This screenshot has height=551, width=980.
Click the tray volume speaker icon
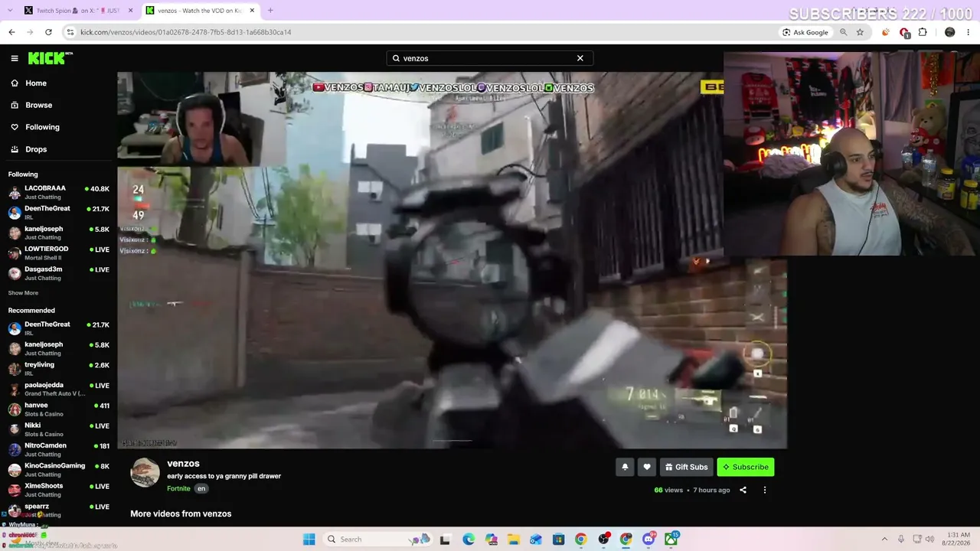(x=929, y=540)
